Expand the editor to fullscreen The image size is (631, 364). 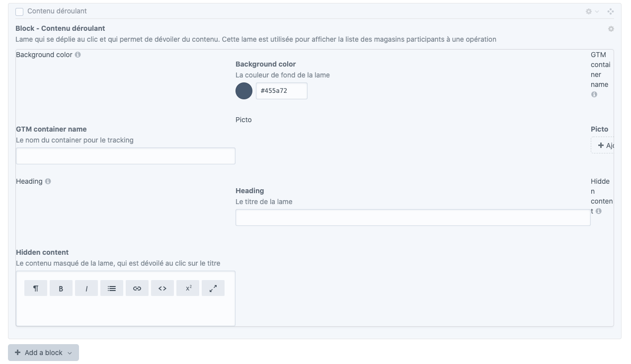(x=213, y=288)
